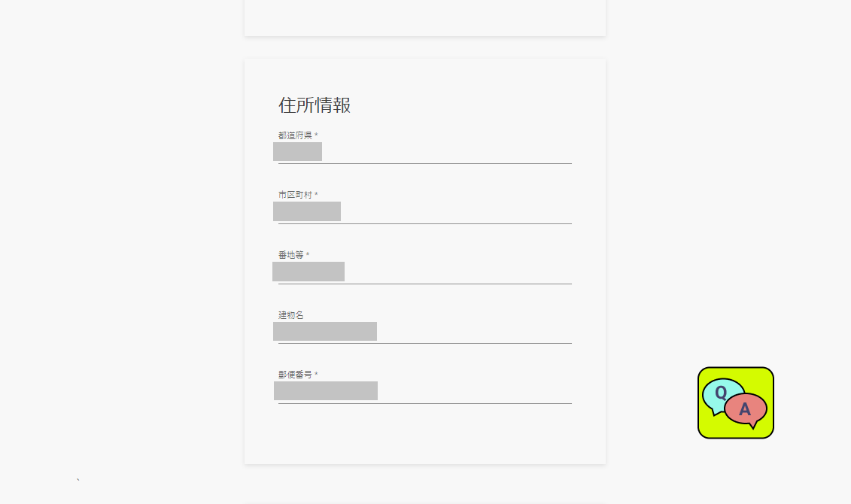Click the 番地等 required field label
This screenshot has height=504, width=851.
click(x=293, y=255)
